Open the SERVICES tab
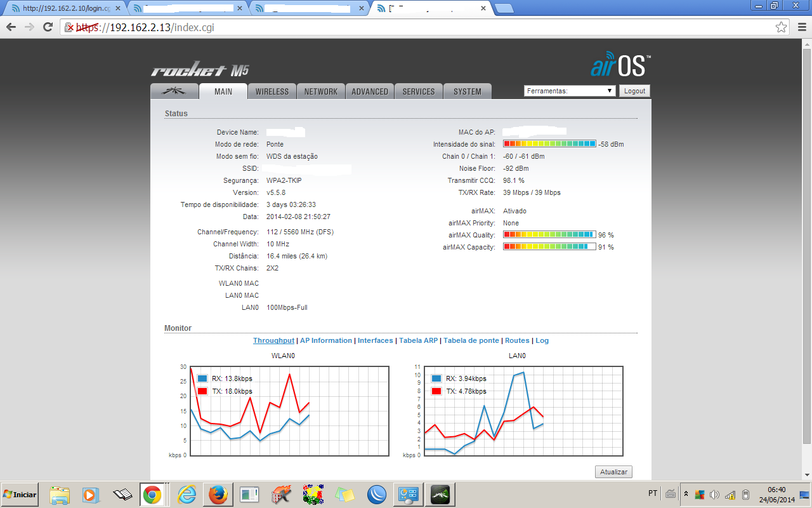Viewport: 812px width, 508px height. coord(419,91)
